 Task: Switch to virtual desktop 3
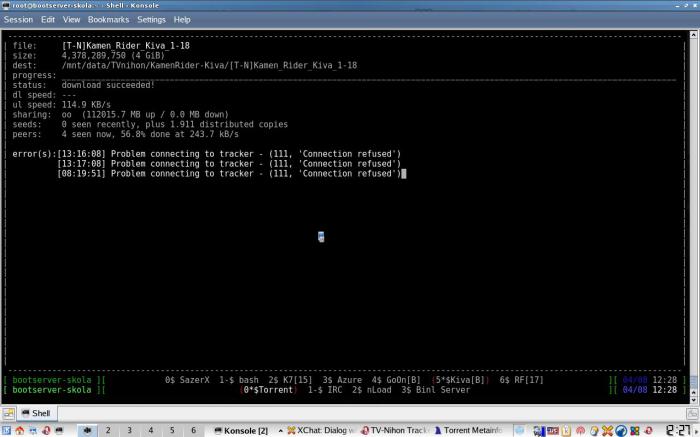(x=129, y=430)
